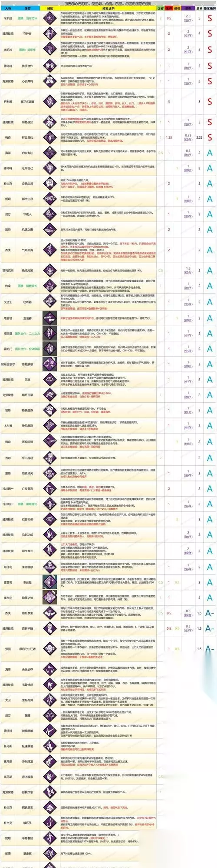Click the 治疗 column header
Viewport: 217px width, 868px height.
[161, 8]
